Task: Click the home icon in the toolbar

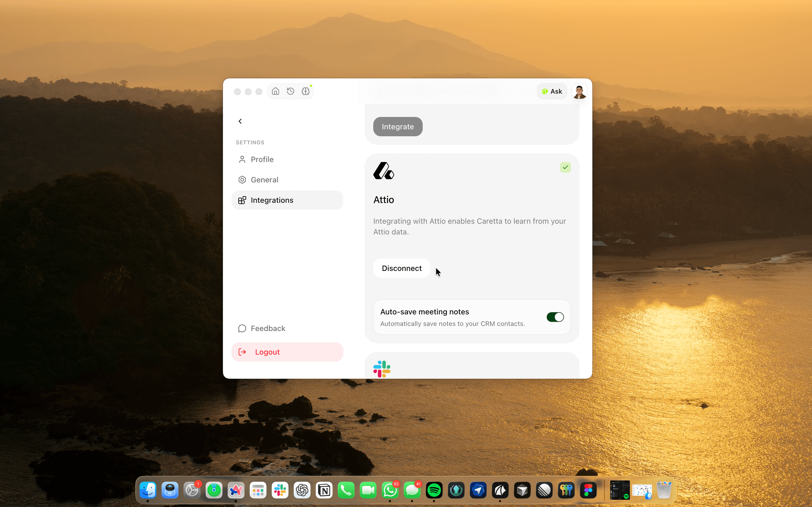Action: [276, 91]
